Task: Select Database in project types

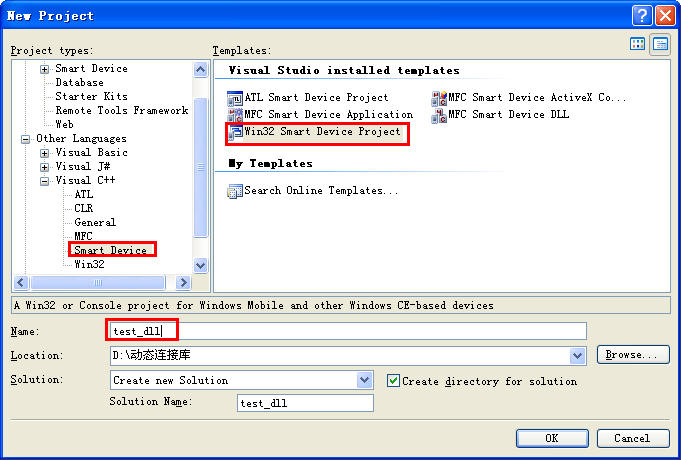Action: 79,83
